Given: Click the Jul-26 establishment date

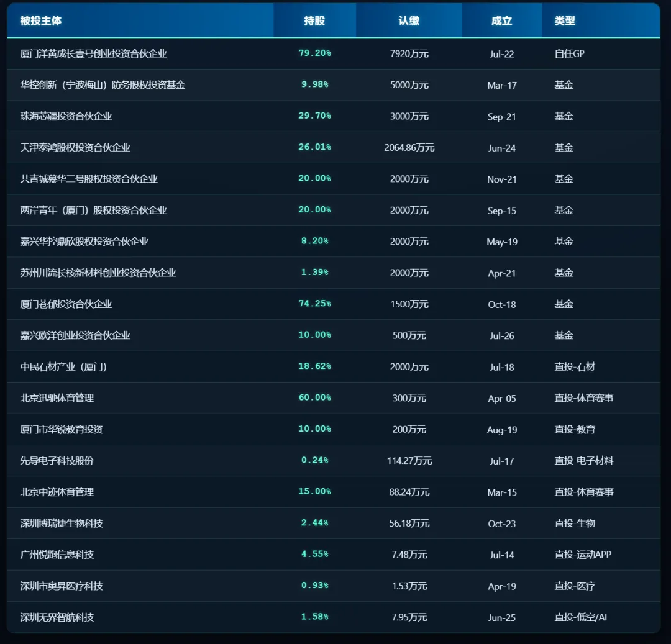Looking at the screenshot, I should (x=501, y=336).
